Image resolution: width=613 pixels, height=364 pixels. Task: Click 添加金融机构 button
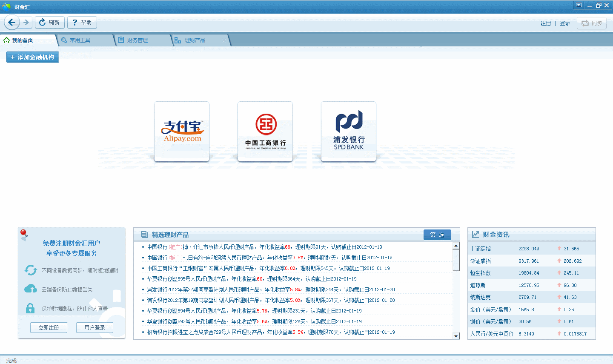(x=33, y=57)
